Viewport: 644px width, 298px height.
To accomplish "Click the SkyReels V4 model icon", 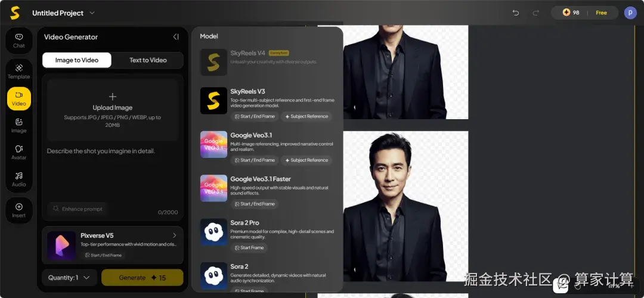I will (213, 62).
